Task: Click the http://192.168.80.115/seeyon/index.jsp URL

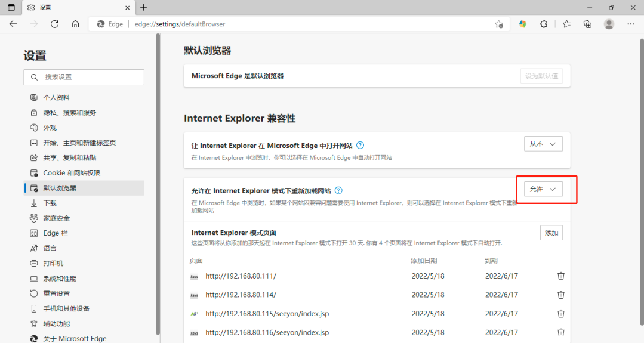Action: [x=267, y=314]
